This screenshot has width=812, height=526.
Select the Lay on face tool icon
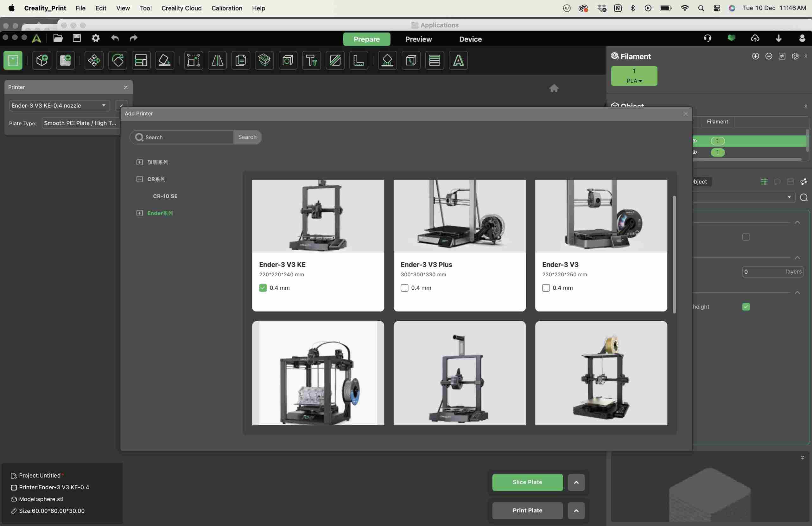(164, 61)
